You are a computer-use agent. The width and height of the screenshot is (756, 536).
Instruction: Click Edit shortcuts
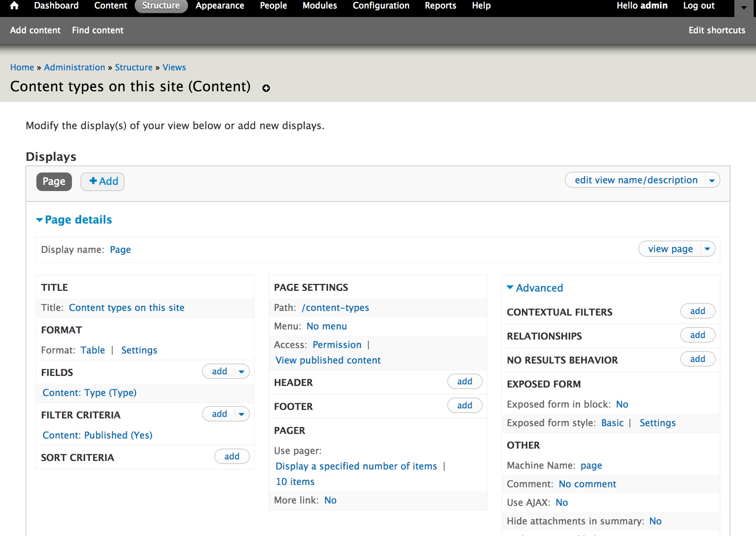tap(716, 30)
